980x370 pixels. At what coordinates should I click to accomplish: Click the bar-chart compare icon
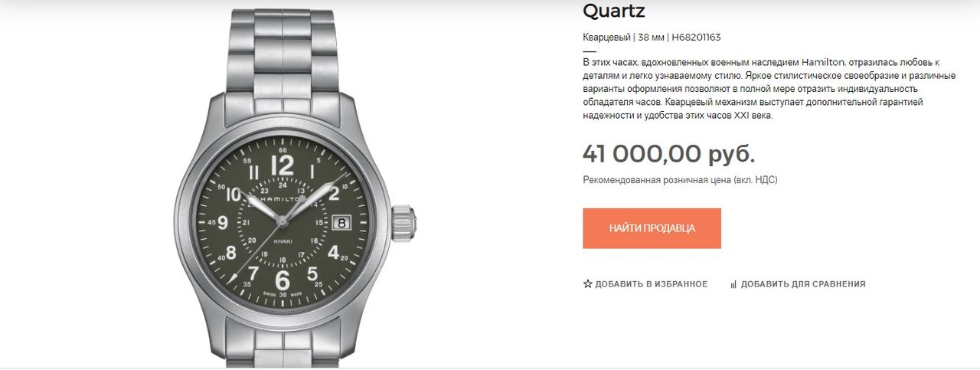click(x=733, y=284)
